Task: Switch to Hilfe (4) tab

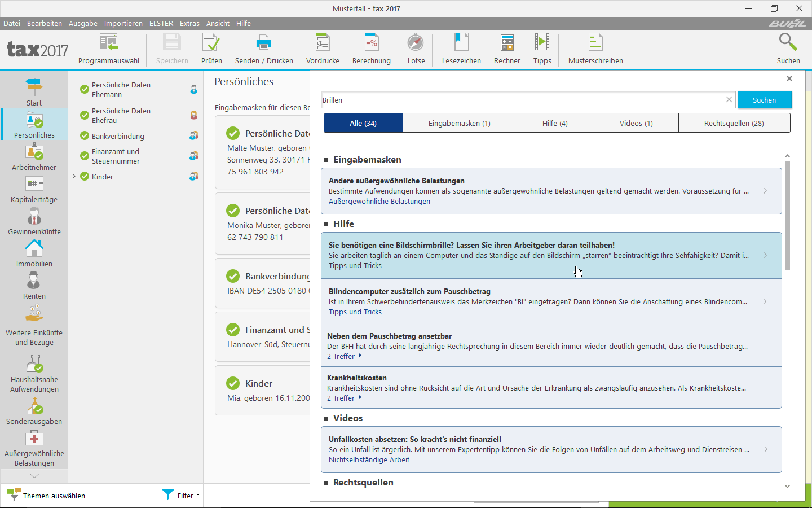Action: [x=555, y=123]
